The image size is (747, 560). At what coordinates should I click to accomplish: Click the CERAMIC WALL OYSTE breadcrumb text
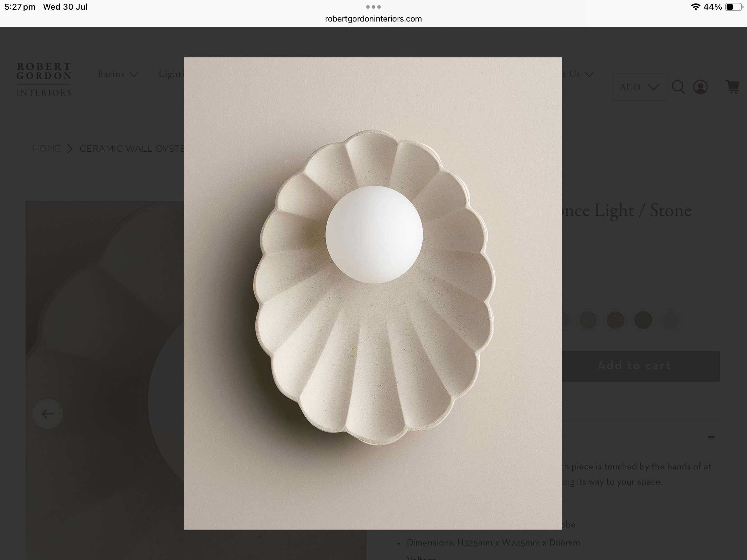point(132,149)
